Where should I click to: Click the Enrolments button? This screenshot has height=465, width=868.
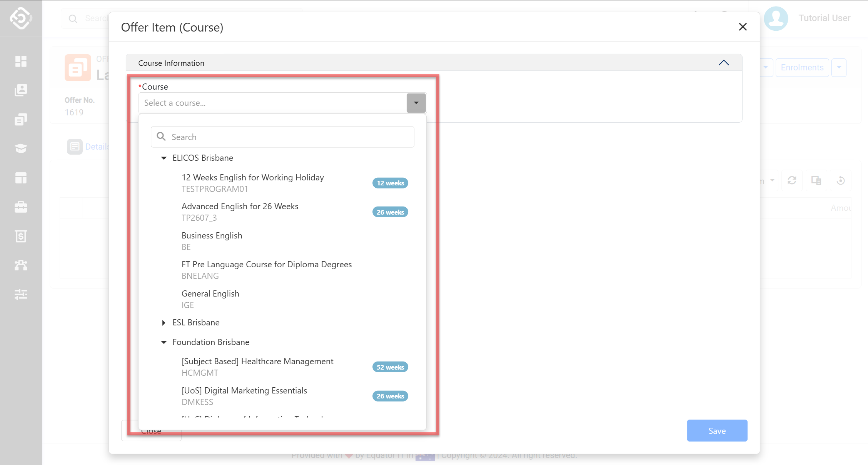pyautogui.click(x=802, y=68)
